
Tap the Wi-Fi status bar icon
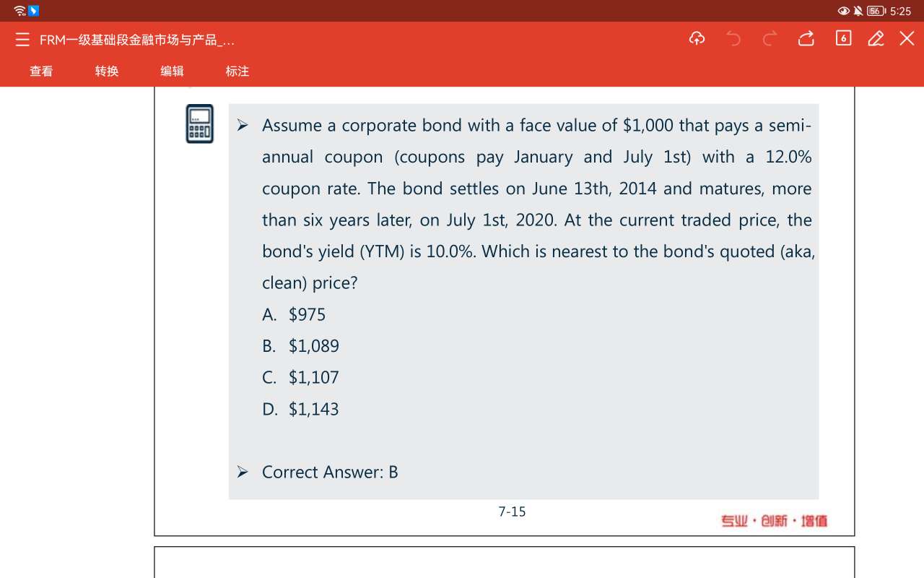[x=19, y=11]
